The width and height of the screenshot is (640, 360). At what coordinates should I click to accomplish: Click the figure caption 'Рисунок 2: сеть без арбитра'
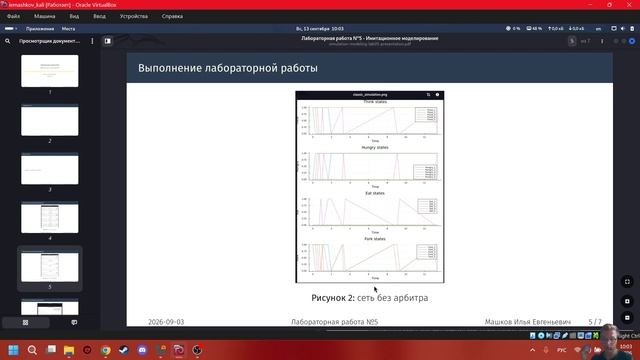pyautogui.click(x=370, y=298)
